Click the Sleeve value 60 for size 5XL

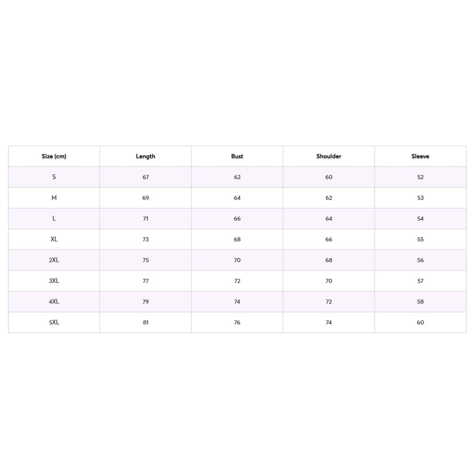420,322
